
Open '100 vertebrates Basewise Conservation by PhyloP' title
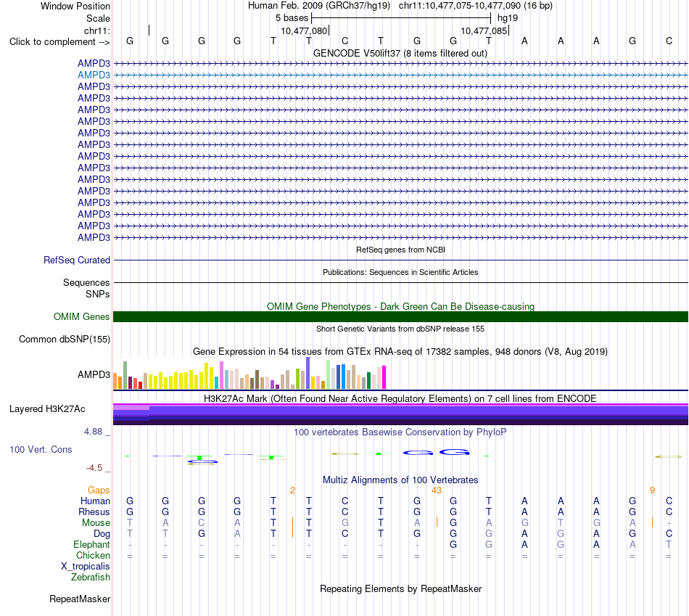point(400,432)
